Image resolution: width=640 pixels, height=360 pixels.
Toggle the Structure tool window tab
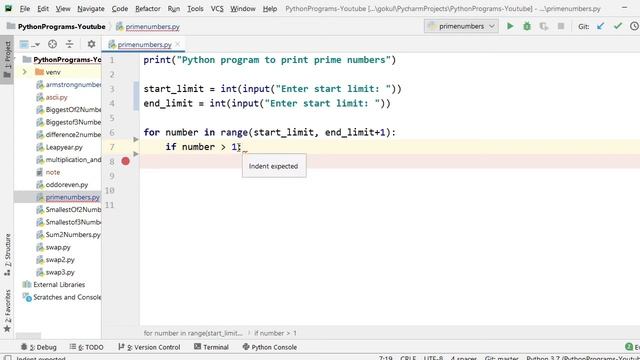[x=7, y=254]
